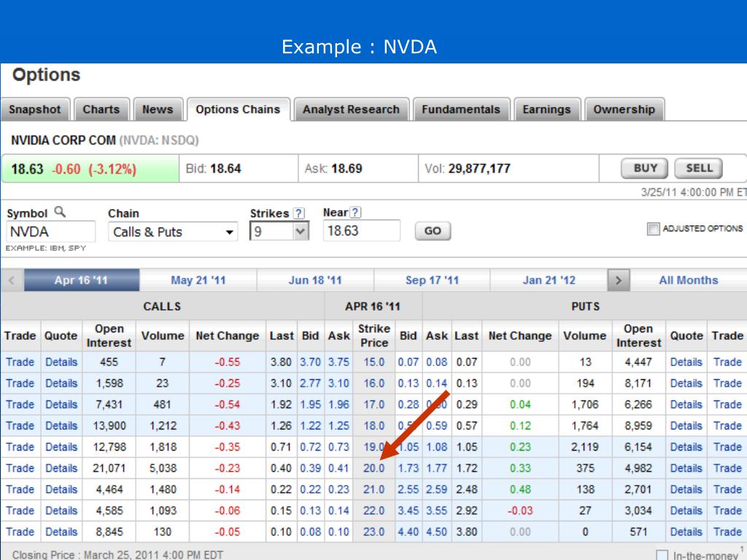
Task: Focus the Symbol input field
Action: point(51,232)
